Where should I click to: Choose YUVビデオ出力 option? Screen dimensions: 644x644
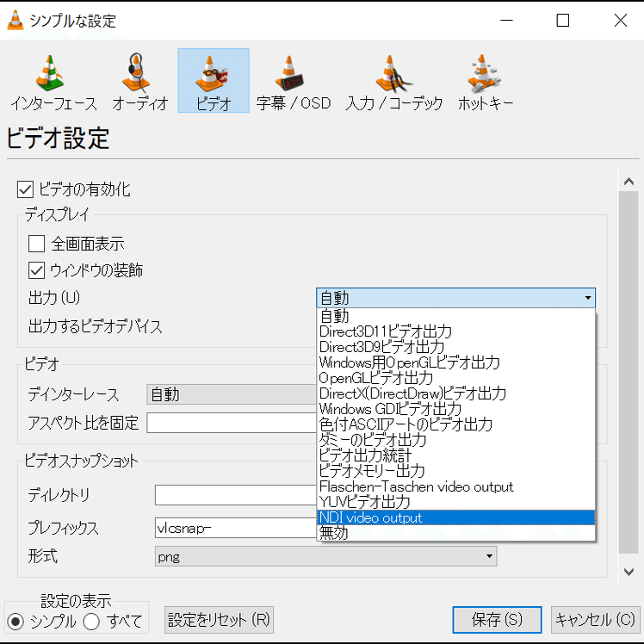click(x=456, y=502)
